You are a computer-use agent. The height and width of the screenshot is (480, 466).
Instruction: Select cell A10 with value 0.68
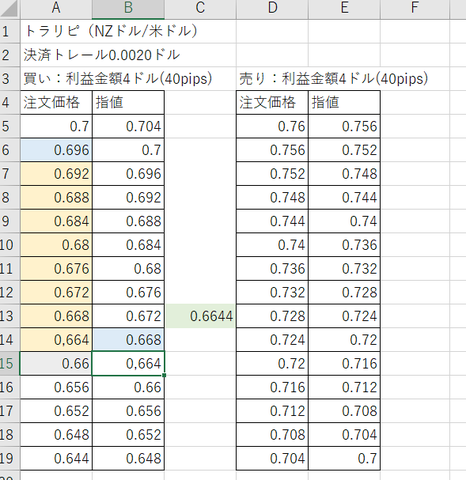[x=56, y=245]
